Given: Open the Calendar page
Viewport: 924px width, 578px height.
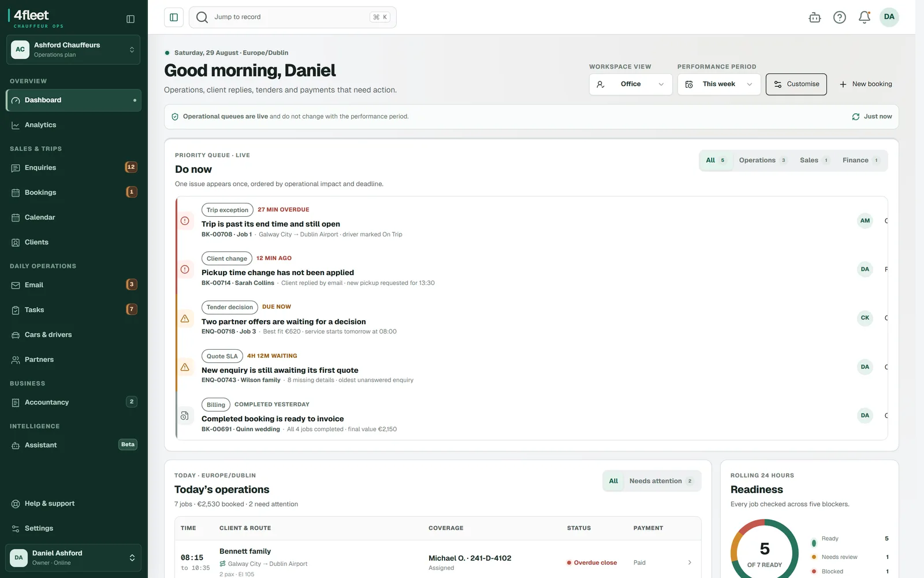Looking at the screenshot, I should pos(73,217).
